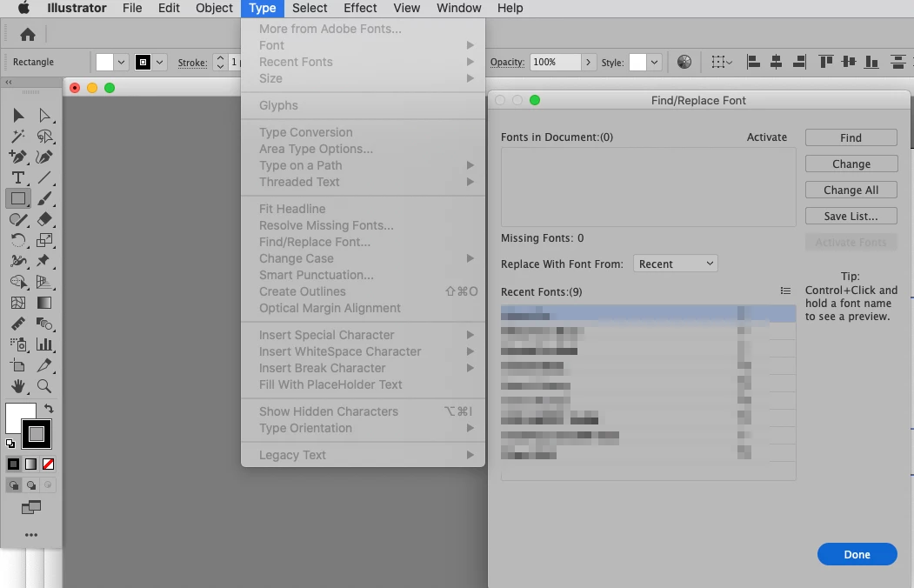The height and width of the screenshot is (588, 914).
Task: Open Replace With Font From dropdown
Action: (675, 264)
